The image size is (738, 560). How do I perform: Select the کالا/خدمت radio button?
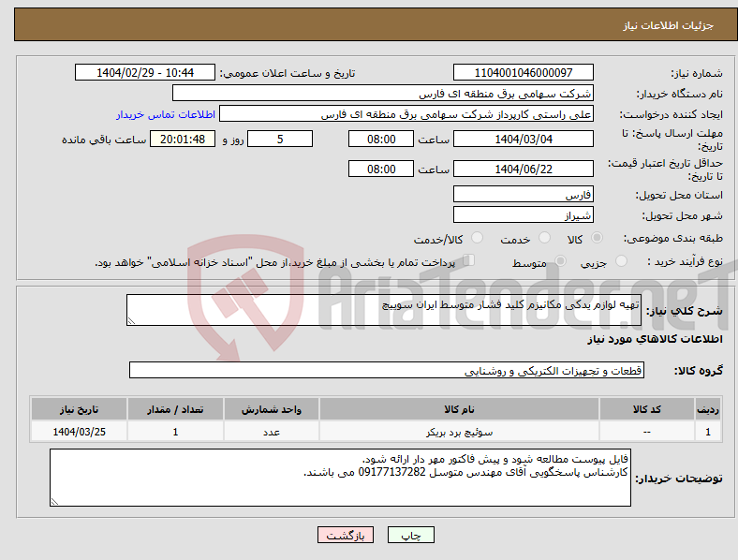pos(478,238)
